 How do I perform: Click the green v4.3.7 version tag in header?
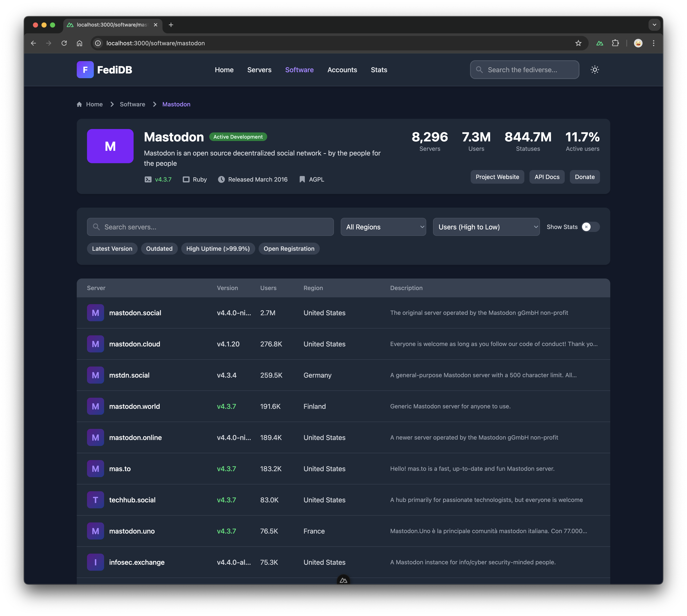tap(163, 179)
